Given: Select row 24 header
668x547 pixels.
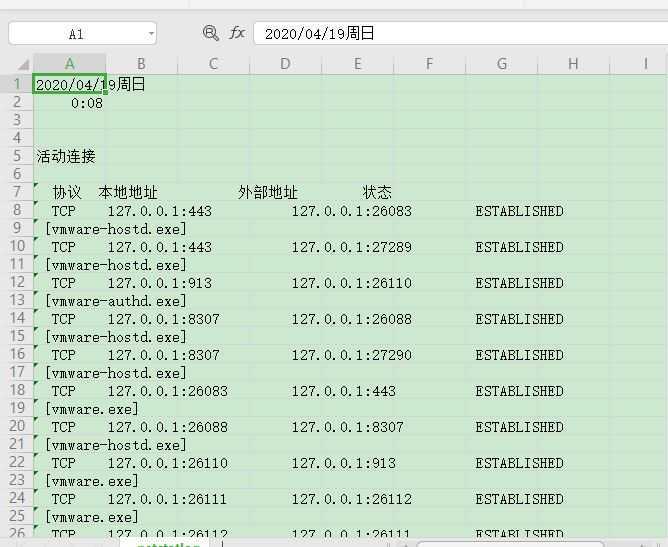Looking at the screenshot, I should pyautogui.click(x=17, y=498).
